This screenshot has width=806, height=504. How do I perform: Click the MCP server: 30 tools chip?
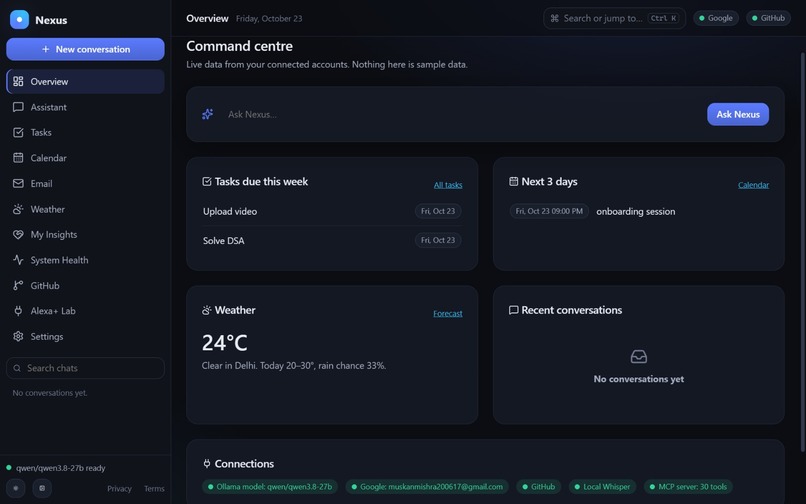pyautogui.click(x=688, y=487)
